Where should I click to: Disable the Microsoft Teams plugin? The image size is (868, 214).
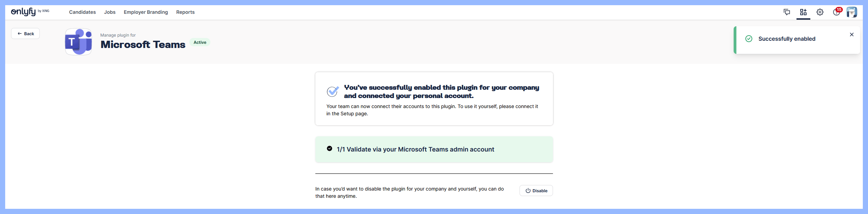536,190
